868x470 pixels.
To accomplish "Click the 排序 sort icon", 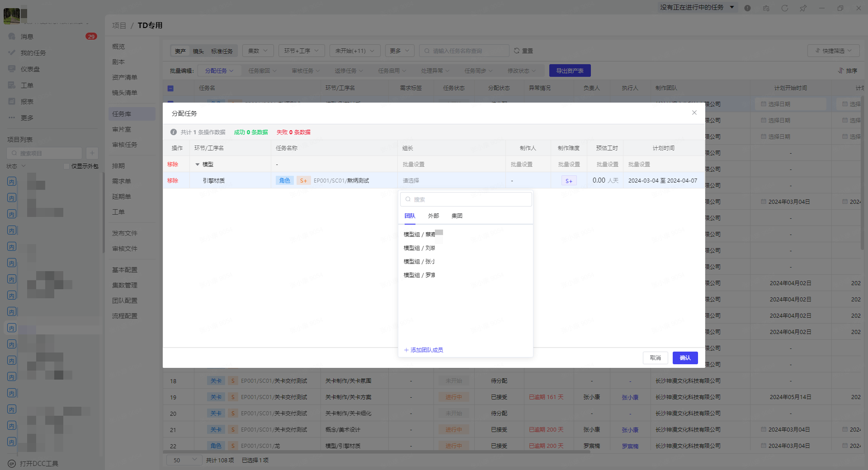I will [x=840, y=70].
